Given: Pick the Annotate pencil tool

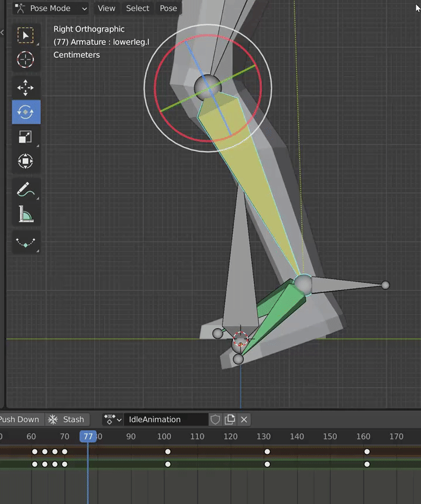Looking at the screenshot, I should click(x=26, y=190).
